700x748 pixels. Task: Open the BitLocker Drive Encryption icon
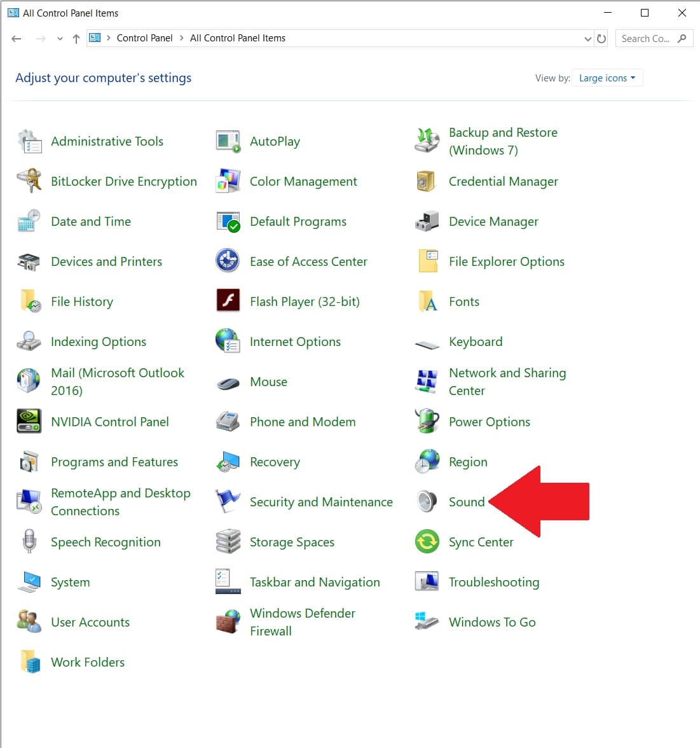29,181
